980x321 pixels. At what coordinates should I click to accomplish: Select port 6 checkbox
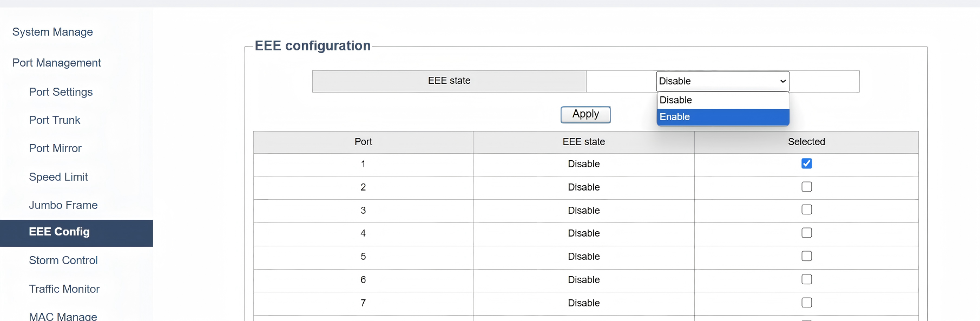tap(806, 279)
